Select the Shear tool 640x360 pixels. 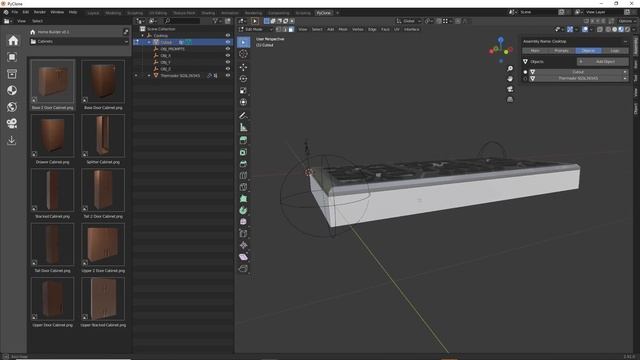coord(243,257)
